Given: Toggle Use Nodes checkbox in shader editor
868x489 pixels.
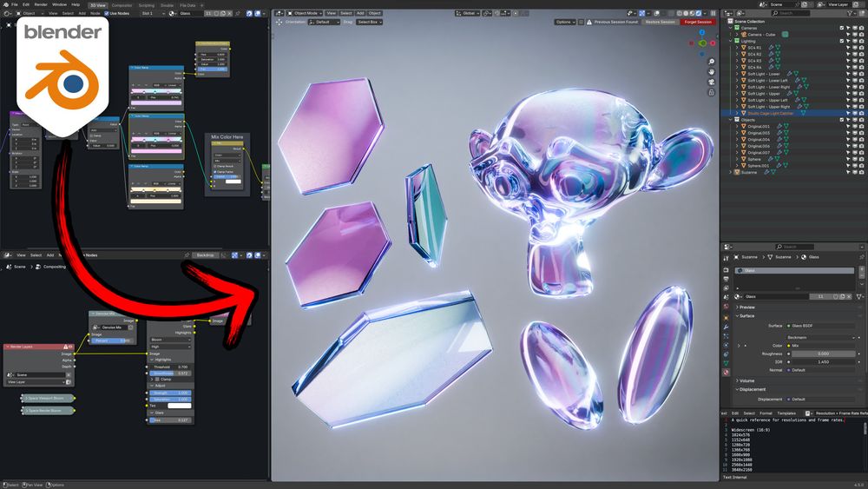Looking at the screenshot, I should coord(106,13).
